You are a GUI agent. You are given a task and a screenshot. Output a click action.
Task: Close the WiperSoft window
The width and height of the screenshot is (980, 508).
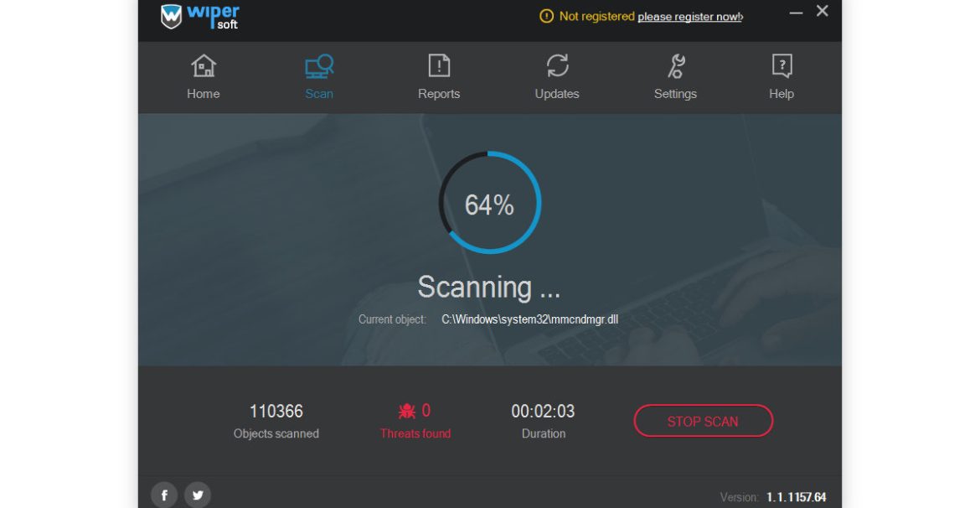[x=823, y=11]
